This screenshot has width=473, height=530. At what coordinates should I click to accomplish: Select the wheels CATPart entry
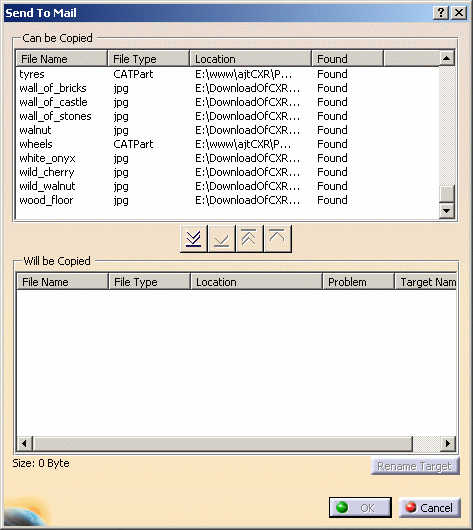(x=227, y=144)
